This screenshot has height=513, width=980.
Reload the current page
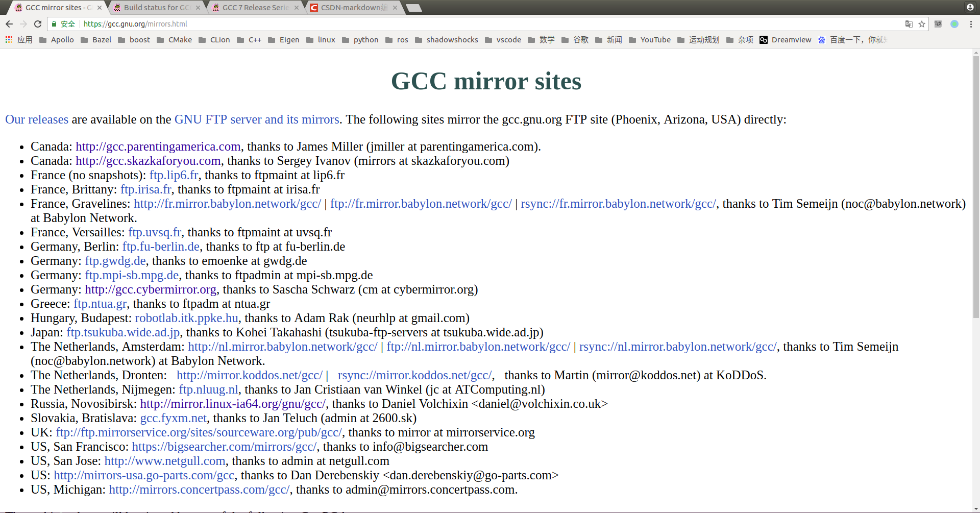pyautogui.click(x=38, y=24)
